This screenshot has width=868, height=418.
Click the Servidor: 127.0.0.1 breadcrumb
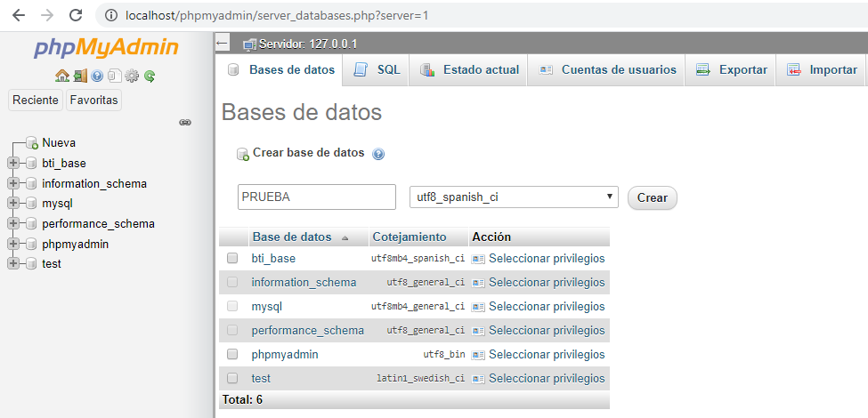click(x=308, y=44)
